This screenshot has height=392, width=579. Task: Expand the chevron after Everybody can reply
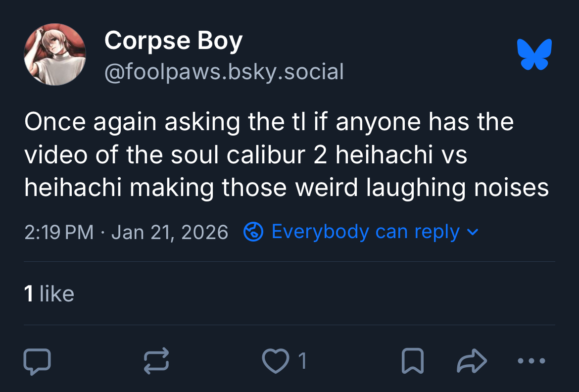[473, 232]
